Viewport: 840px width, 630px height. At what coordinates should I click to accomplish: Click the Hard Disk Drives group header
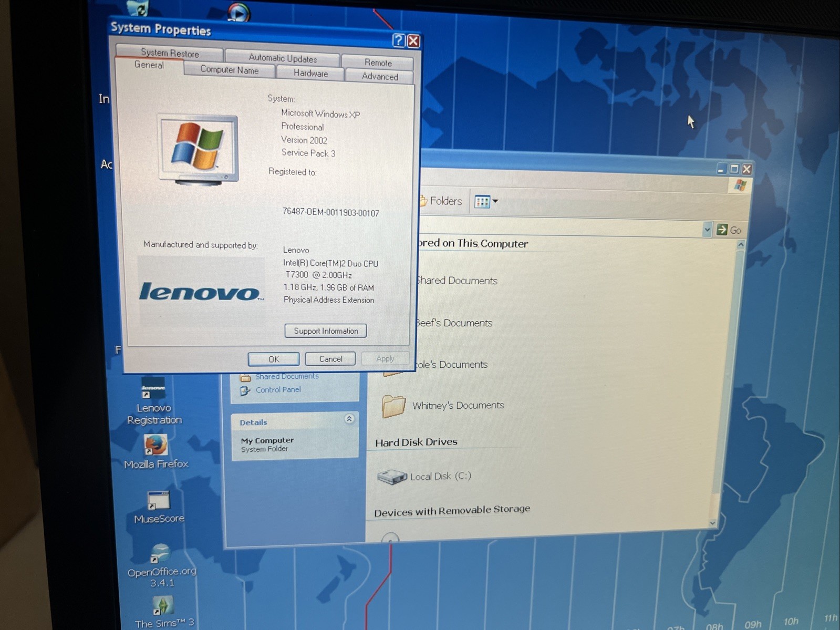coord(416,442)
